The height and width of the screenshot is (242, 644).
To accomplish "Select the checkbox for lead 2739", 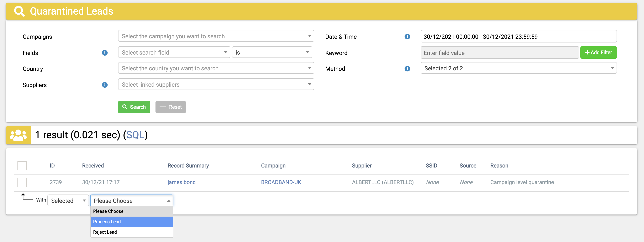I will (22, 182).
